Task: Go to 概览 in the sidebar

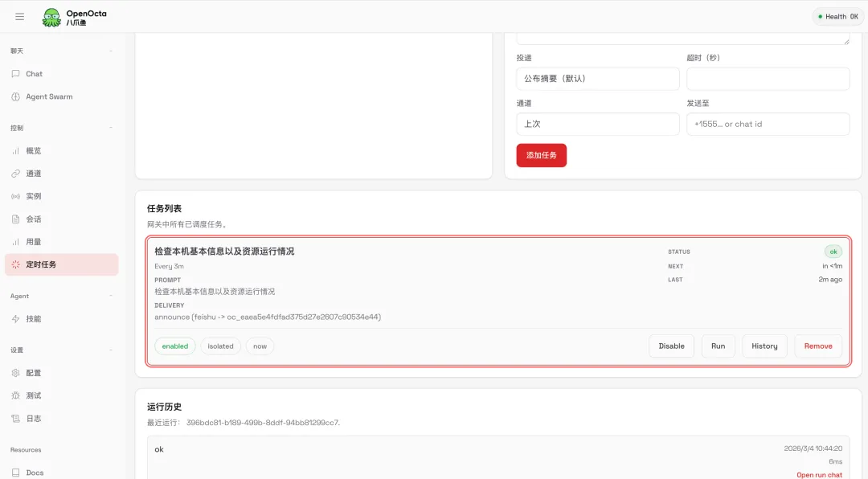Action: tap(33, 151)
